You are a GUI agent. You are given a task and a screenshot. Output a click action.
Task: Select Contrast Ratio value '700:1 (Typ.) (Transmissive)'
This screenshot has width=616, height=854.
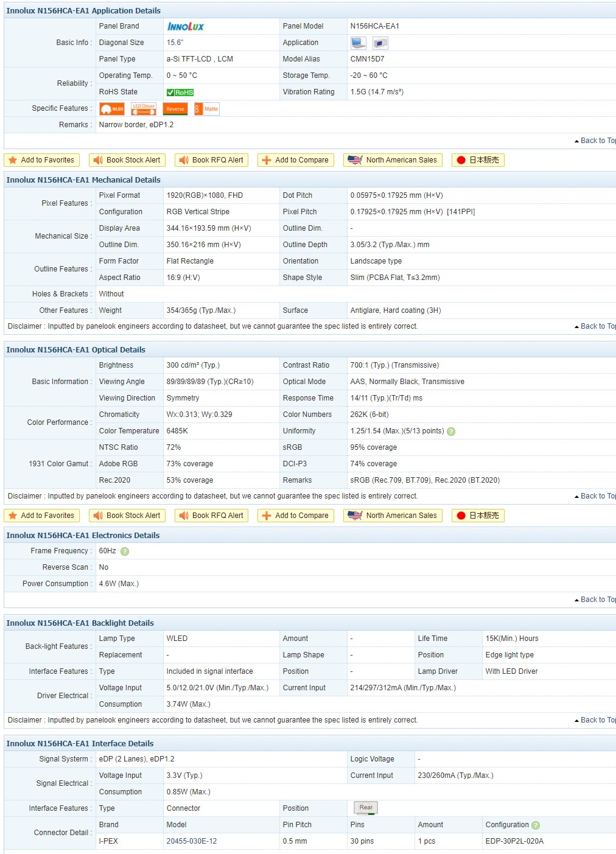pyautogui.click(x=394, y=365)
